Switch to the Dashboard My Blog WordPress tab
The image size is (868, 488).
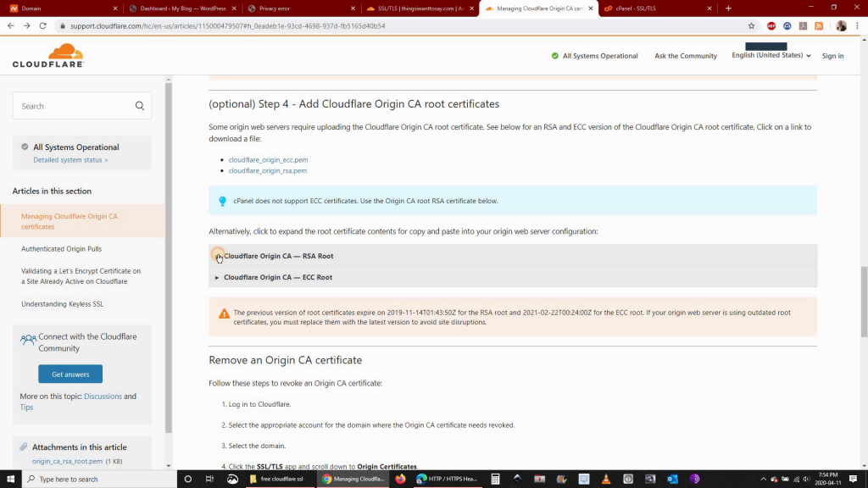point(182,8)
